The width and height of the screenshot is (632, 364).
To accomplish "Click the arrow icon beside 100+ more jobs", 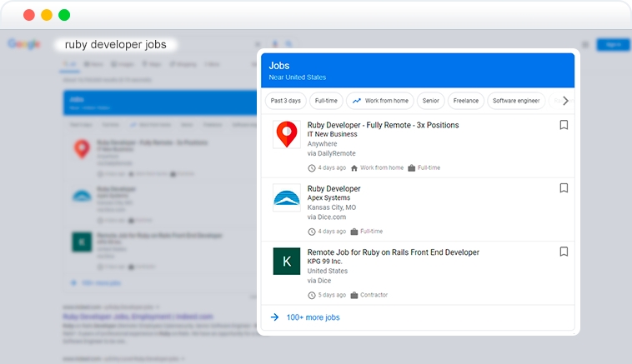I will (275, 317).
